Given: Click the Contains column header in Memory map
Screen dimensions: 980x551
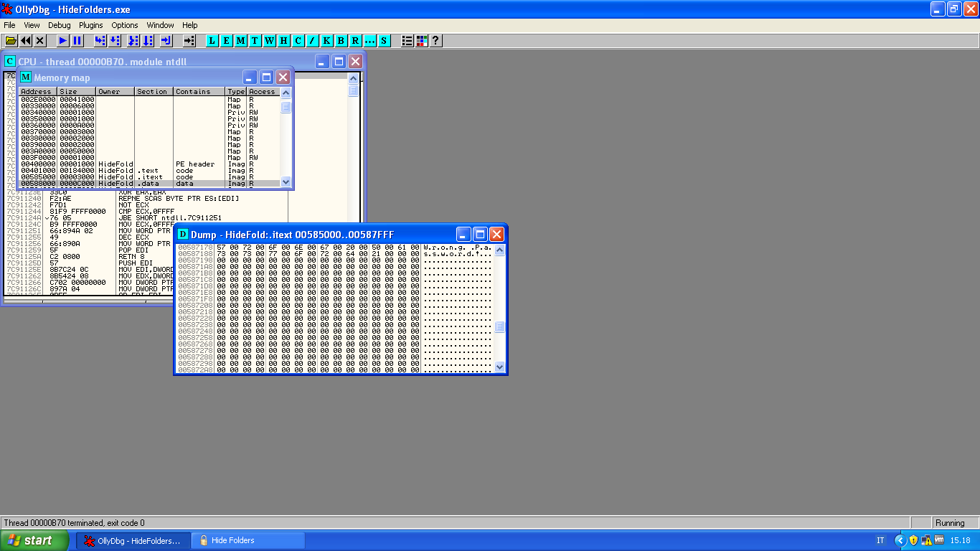Looking at the screenshot, I should pyautogui.click(x=199, y=91).
